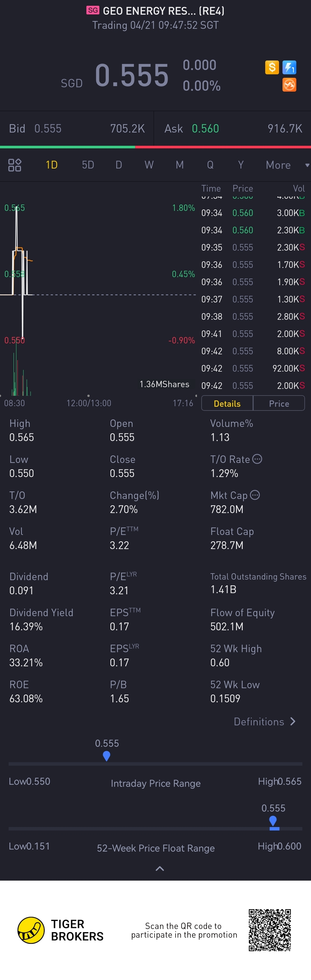Open Definitions via the right chevron

click(x=292, y=721)
